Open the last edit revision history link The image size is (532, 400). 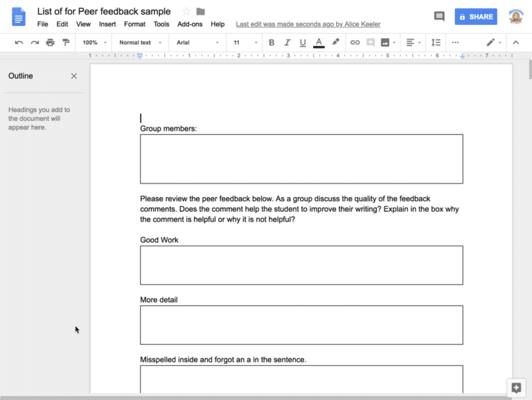pos(308,24)
